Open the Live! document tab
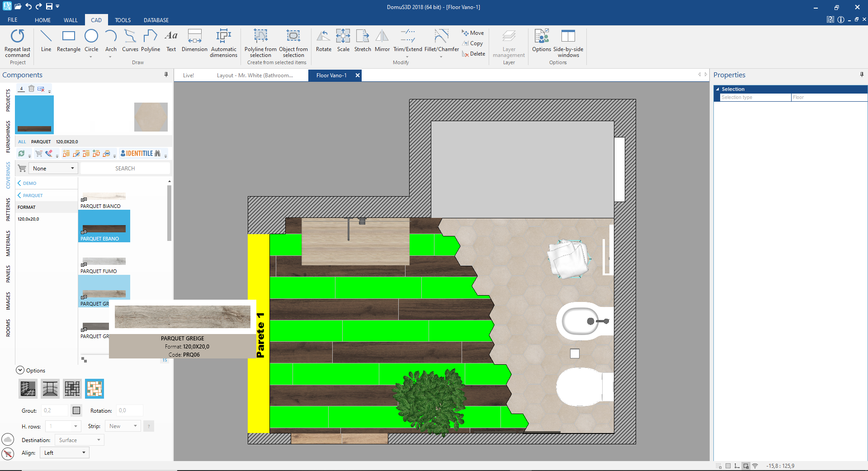This screenshot has width=868, height=471. point(189,75)
